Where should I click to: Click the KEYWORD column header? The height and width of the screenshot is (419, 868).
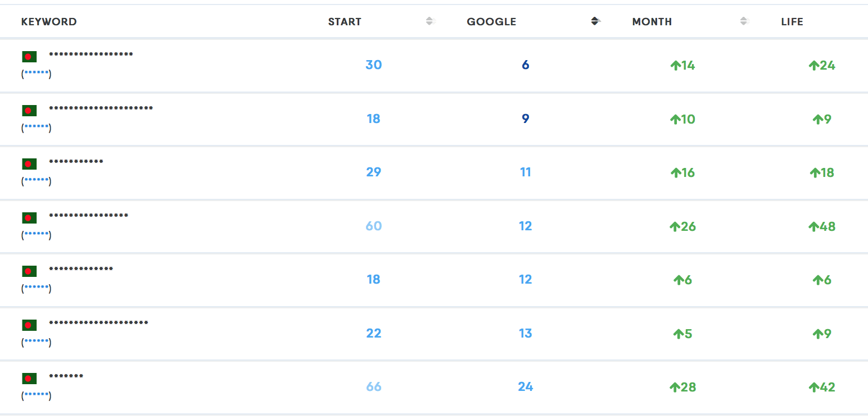49,22
